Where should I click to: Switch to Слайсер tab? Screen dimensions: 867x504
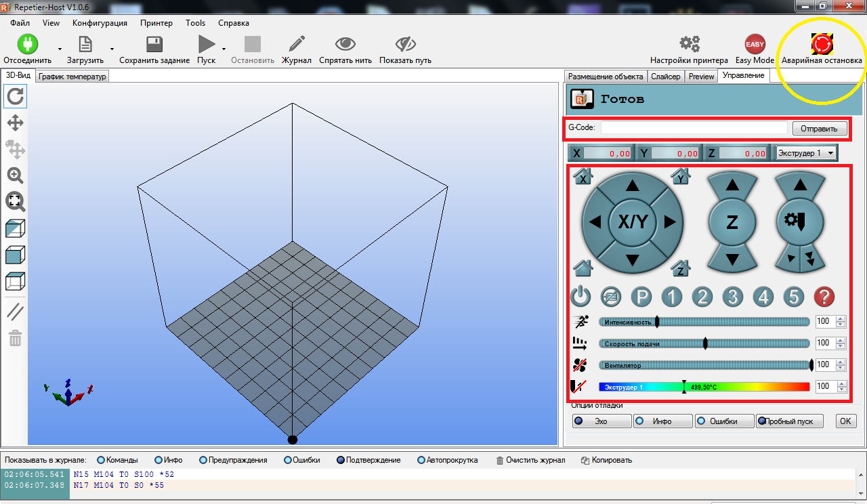[666, 77]
